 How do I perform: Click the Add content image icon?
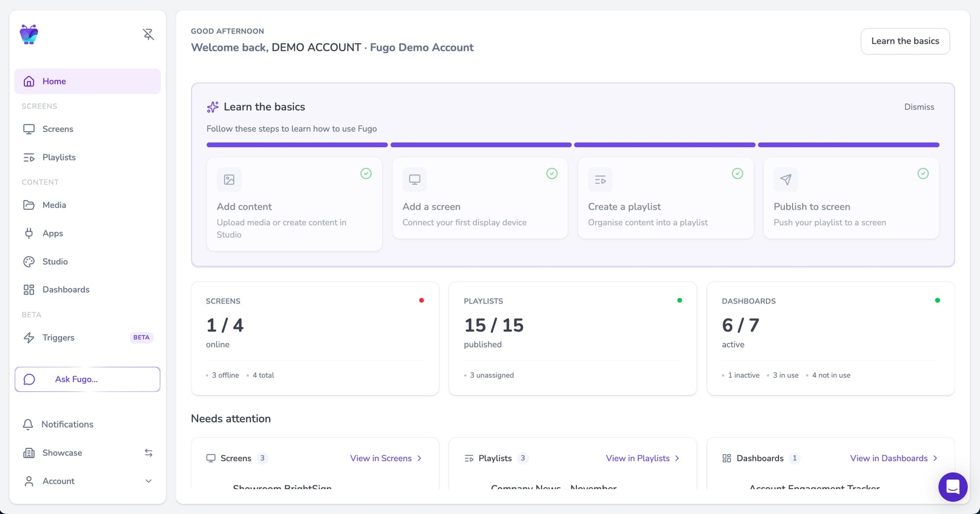pyautogui.click(x=229, y=180)
